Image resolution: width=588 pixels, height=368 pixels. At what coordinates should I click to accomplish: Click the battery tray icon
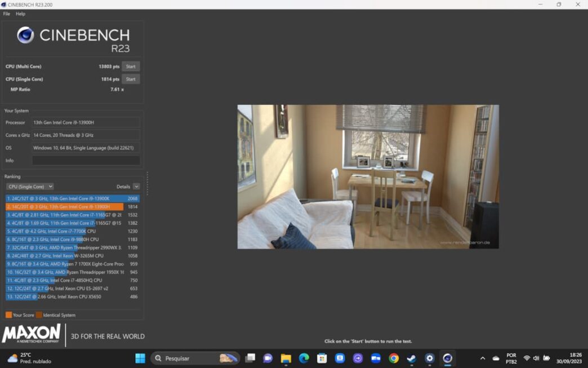click(x=546, y=358)
